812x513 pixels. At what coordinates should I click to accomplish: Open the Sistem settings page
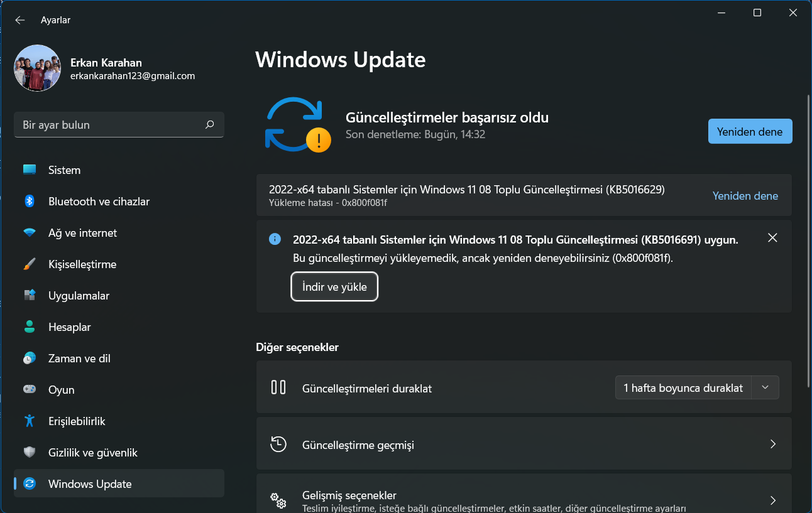click(119, 170)
